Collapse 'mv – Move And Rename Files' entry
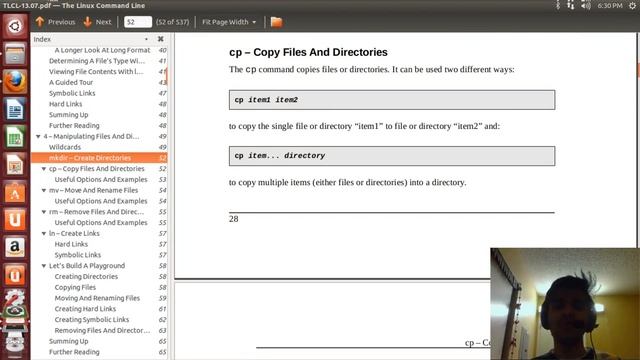 pyautogui.click(x=44, y=190)
